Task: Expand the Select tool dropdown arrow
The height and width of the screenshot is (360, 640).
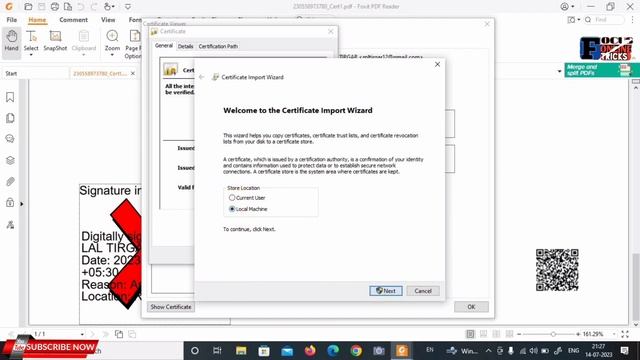Action: pos(31,55)
